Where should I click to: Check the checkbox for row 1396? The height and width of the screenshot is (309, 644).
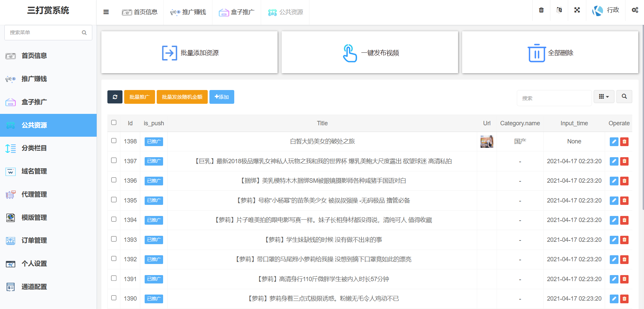click(114, 180)
